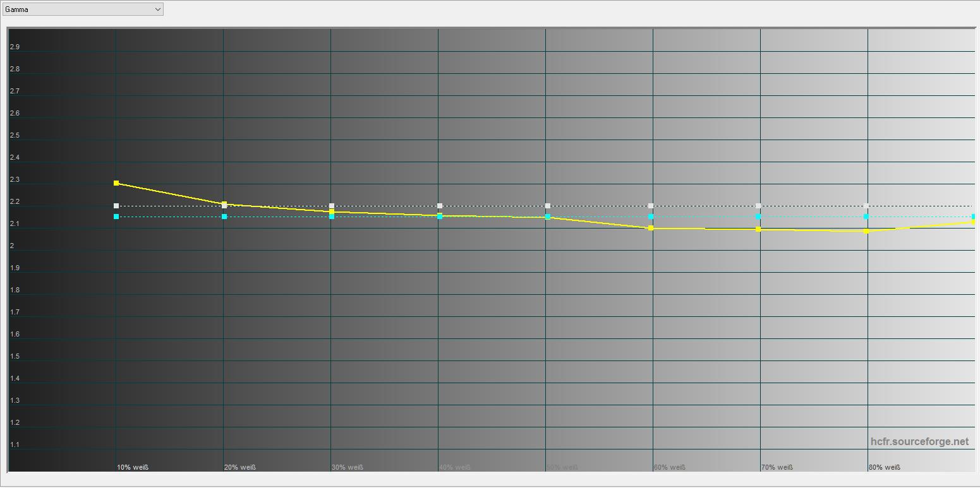
Task: Click the 2.2 gamma label on the y-axis
Action: point(15,202)
